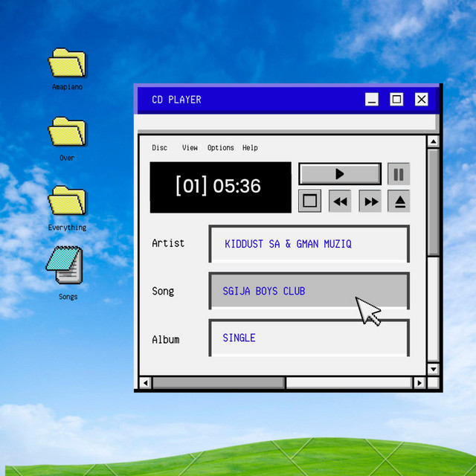Open the Everything folder
The width and height of the screenshot is (476, 476).
67,202
